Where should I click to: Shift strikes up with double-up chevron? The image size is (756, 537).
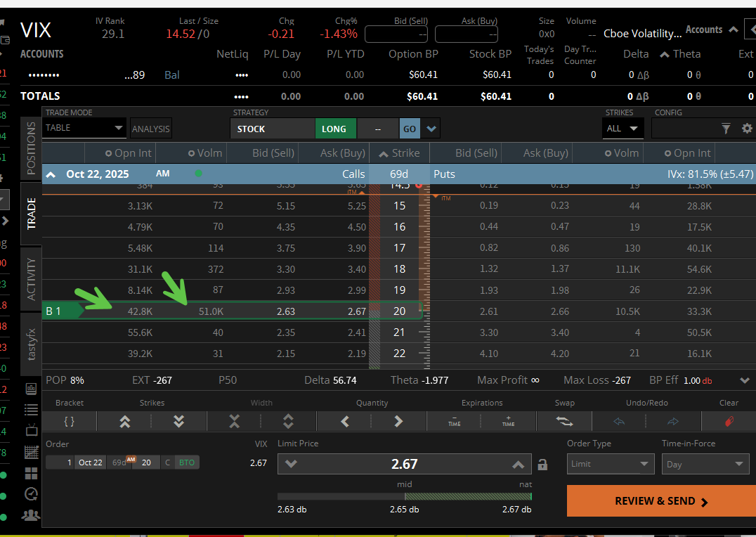125,422
